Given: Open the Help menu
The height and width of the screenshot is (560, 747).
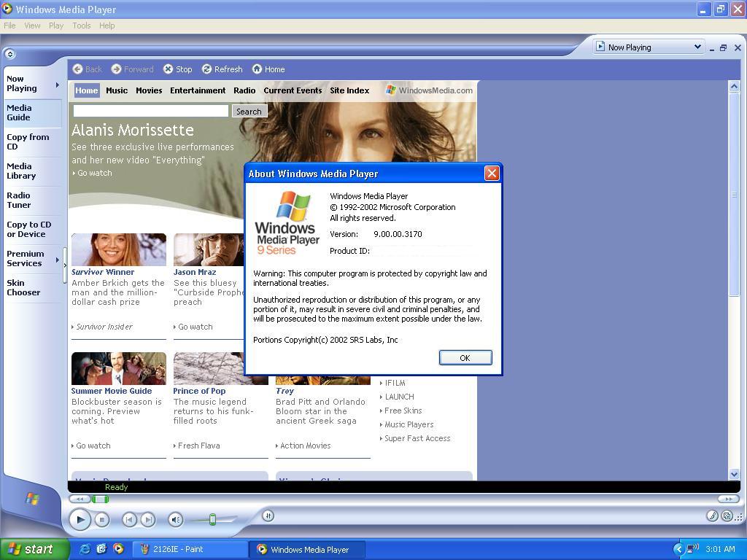Looking at the screenshot, I should tap(107, 26).
